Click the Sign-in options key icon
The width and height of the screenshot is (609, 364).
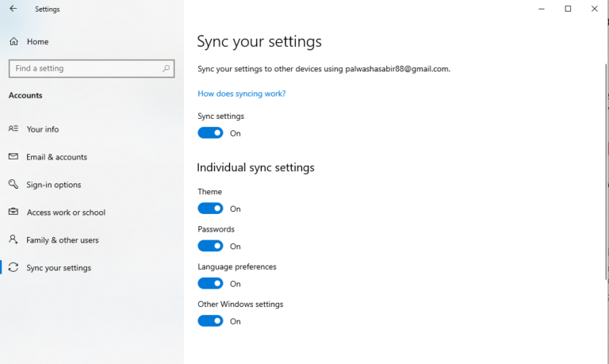pos(13,184)
